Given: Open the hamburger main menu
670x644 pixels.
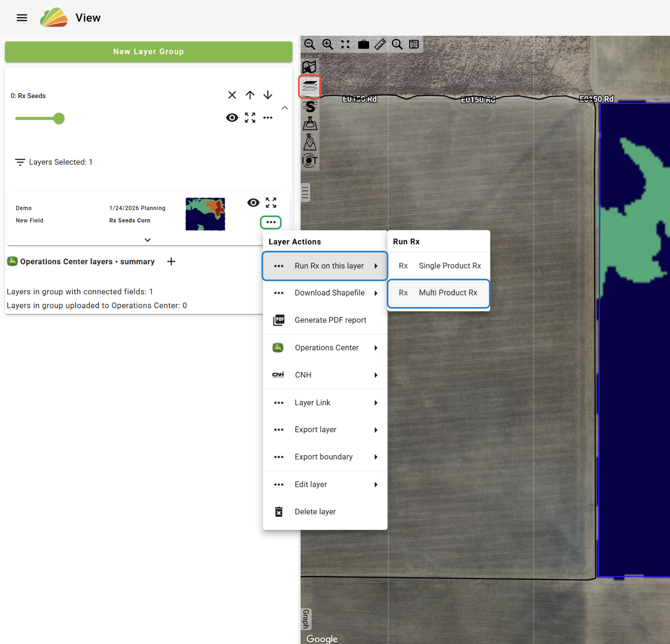Looking at the screenshot, I should click(22, 18).
